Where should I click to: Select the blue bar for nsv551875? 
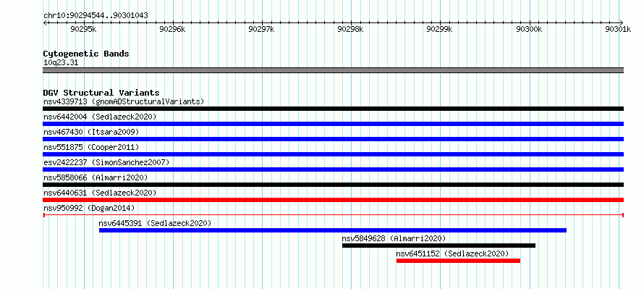pyautogui.click(x=333, y=154)
